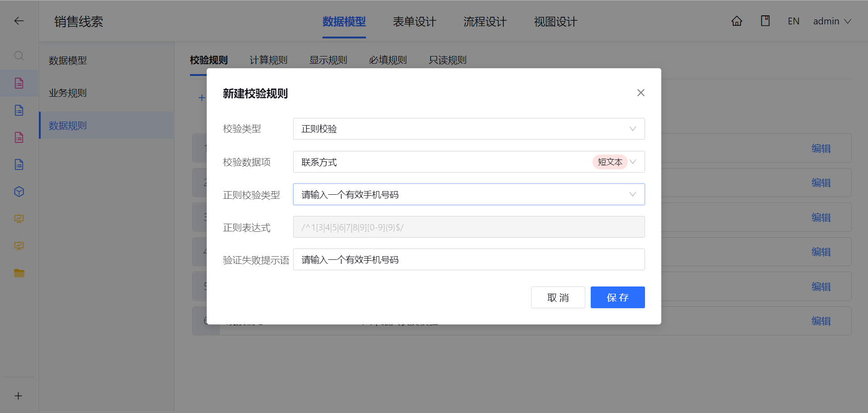Click the disabled 正则表达式 field
The height and width of the screenshot is (413, 868).
pyautogui.click(x=469, y=227)
